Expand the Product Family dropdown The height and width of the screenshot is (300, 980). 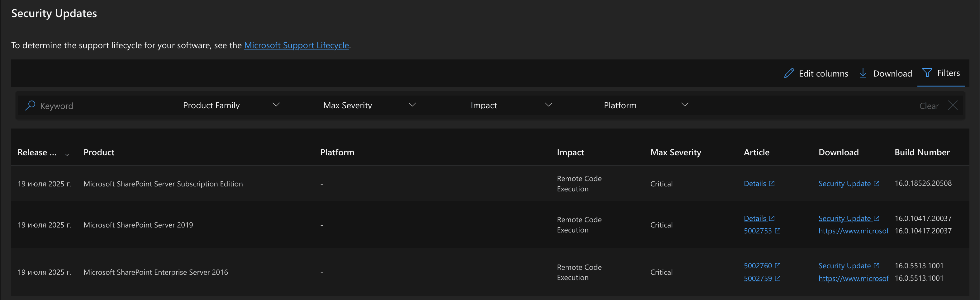(231, 105)
